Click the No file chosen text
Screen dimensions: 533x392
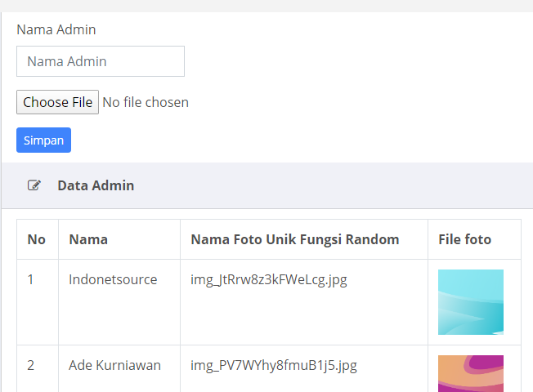tap(146, 102)
